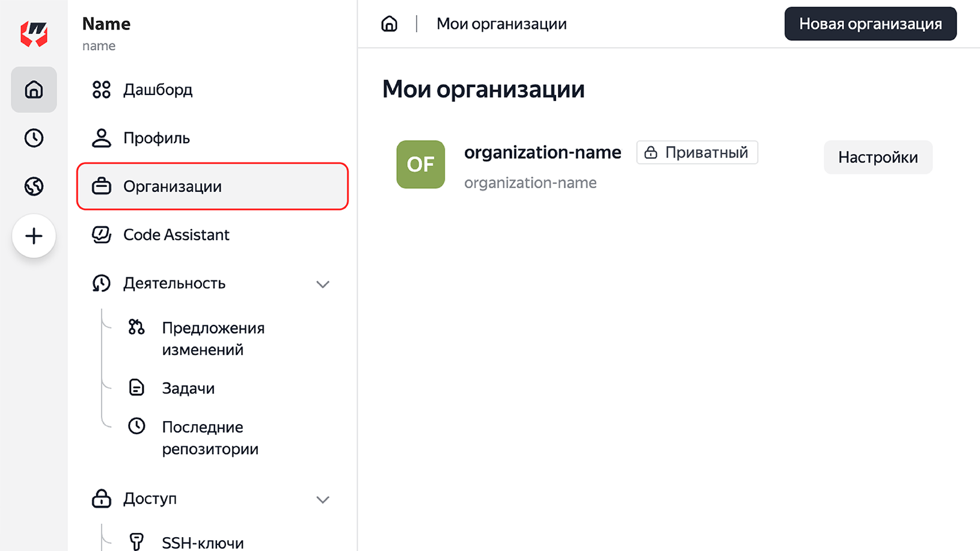Click the organization-name link

pyautogui.click(x=542, y=152)
